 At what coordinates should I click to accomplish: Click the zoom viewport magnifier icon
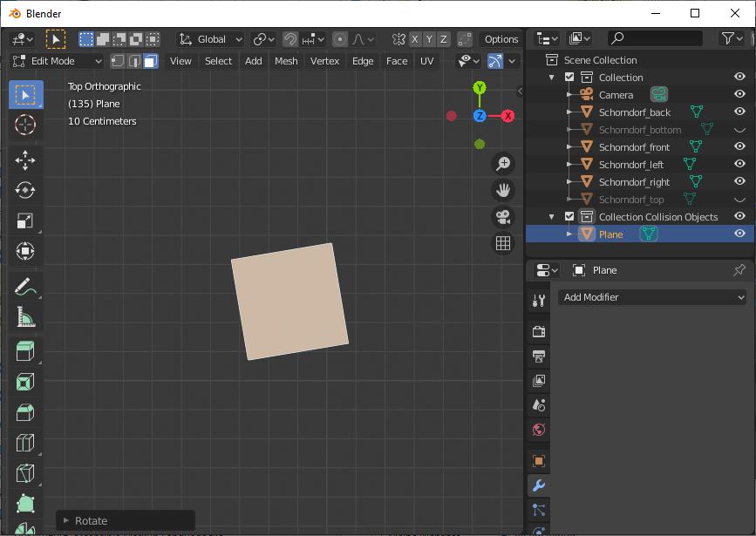(x=503, y=164)
